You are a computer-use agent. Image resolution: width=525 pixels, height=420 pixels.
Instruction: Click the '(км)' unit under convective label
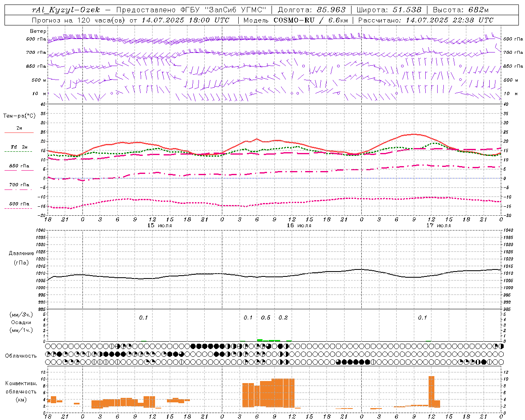(21, 399)
